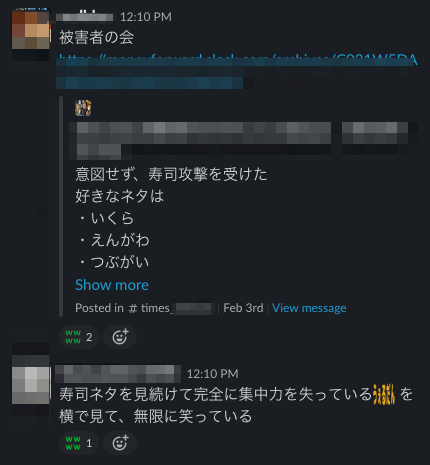This screenshot has width=430, height=465.
Task: Open the blurred Slack archive URL
Action: (x=236, y=71)
